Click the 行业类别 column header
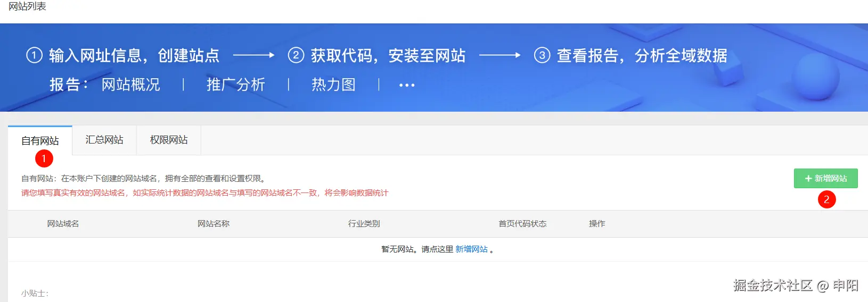 pos(364,224)
